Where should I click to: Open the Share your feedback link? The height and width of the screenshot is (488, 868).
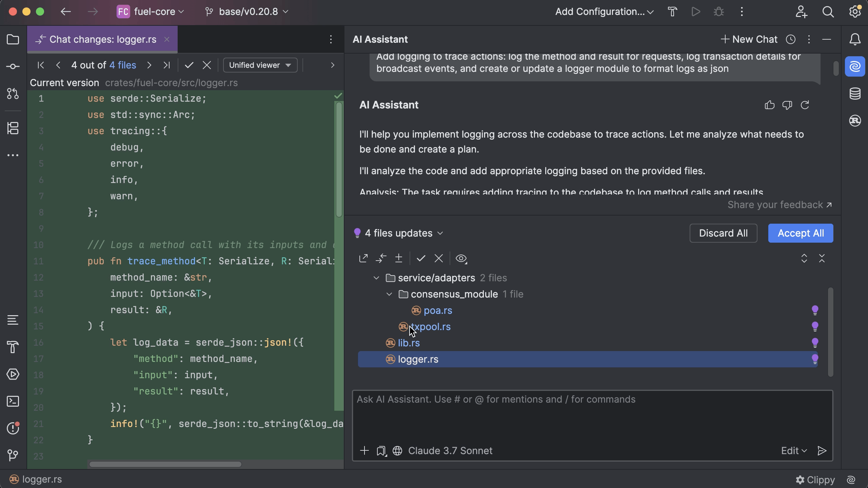pyautogui.click(x=779, y=205)
